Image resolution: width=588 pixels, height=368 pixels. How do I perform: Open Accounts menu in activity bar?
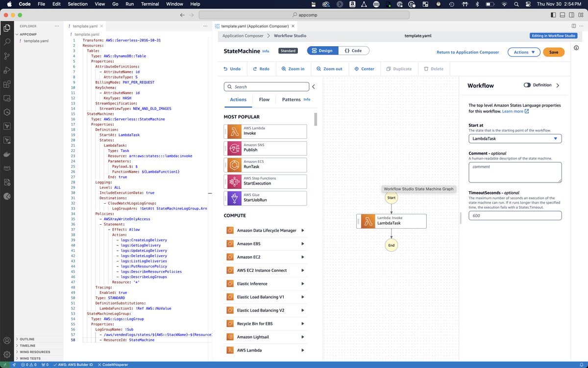pyautogui.click(x=7, y=341)
